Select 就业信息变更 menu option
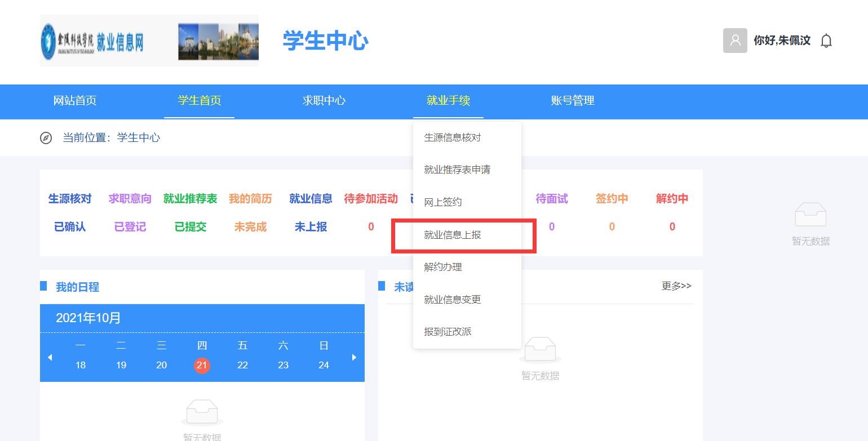This screenshot has height=441, width=868. 453,300
